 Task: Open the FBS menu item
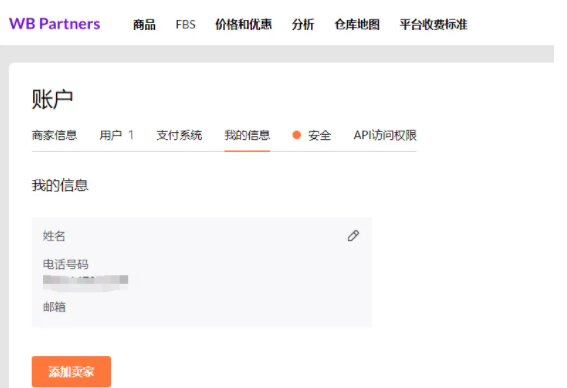point(186,25)
